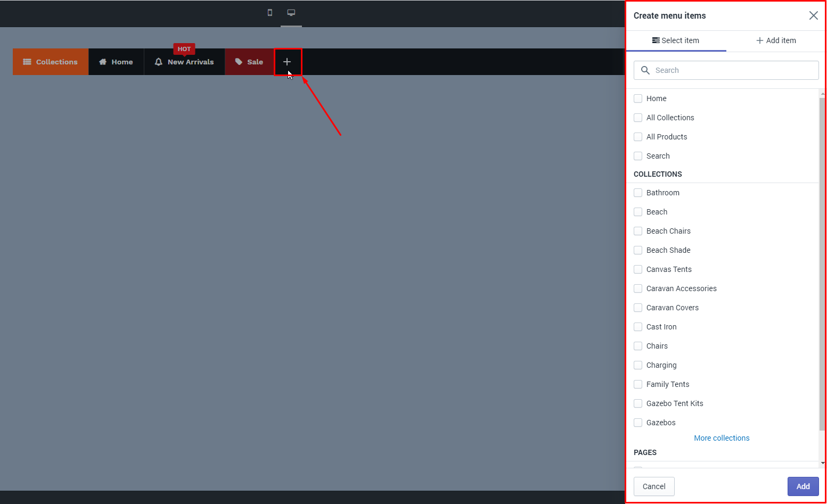Check the Caravan Accessories checkbox
This screenshot has width=827, height=504.
638,288
